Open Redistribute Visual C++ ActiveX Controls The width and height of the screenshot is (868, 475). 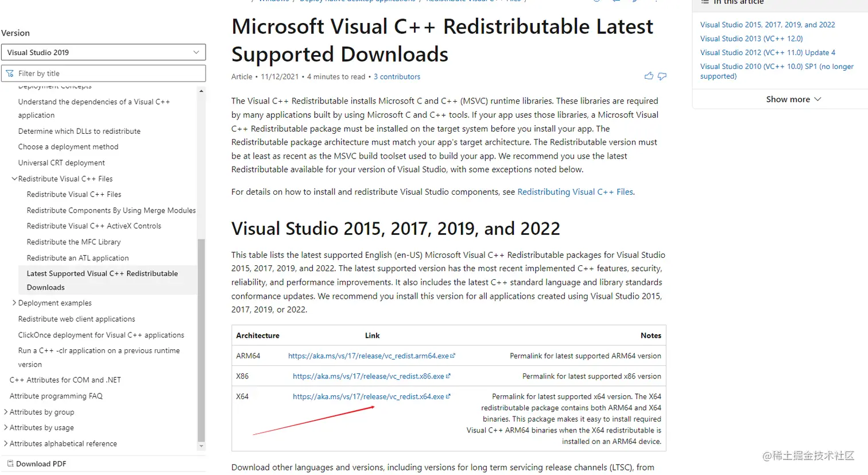click(x=94, y=226)
